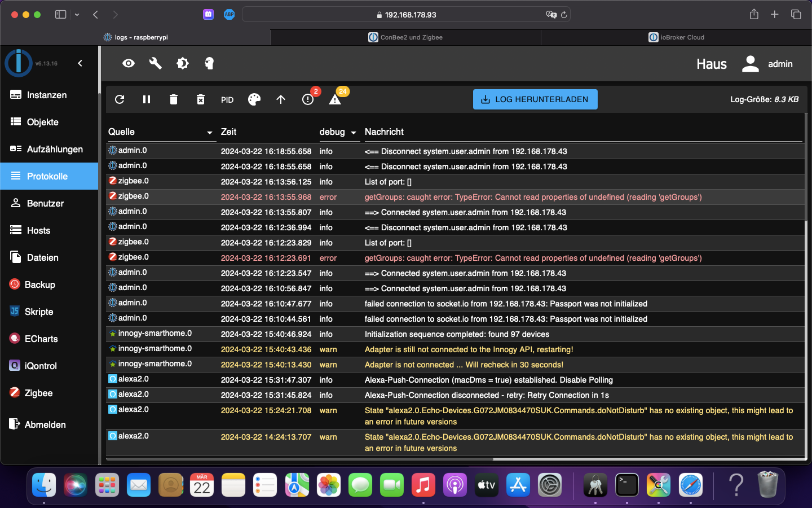Open Aufzählungen in the sidebar
The height and width of the screenshot is (508, 812).
pyautogui.click(x=49, y=149)
